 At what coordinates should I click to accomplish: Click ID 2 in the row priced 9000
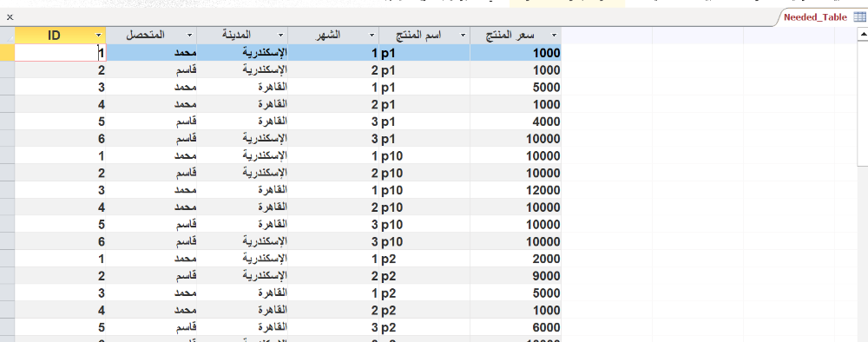102,275
